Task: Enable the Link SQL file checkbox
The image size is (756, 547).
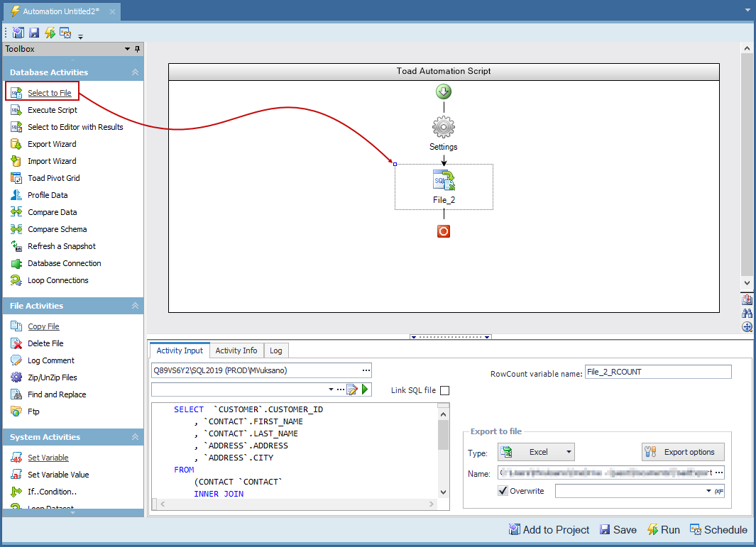Action: click(444, 390)
